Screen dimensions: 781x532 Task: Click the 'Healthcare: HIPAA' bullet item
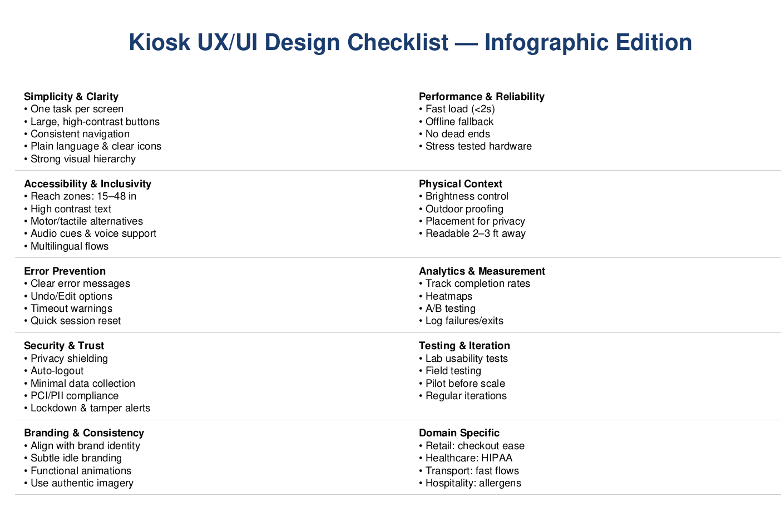(x=468, y=458)
